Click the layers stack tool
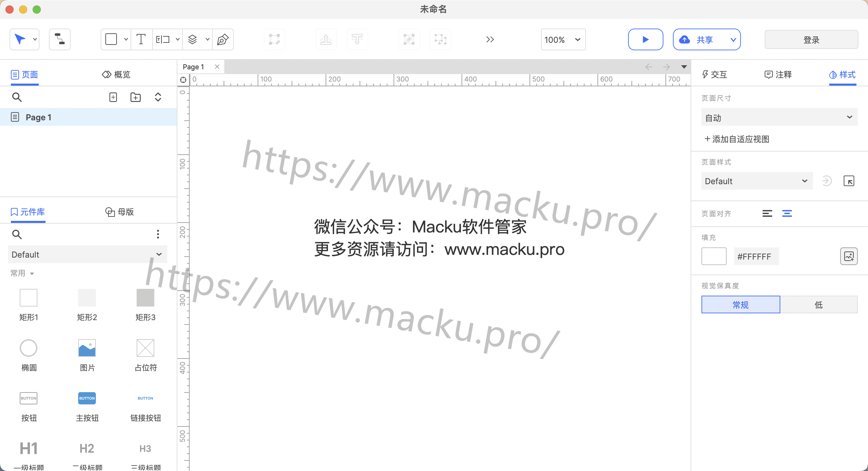 point(193,39)
